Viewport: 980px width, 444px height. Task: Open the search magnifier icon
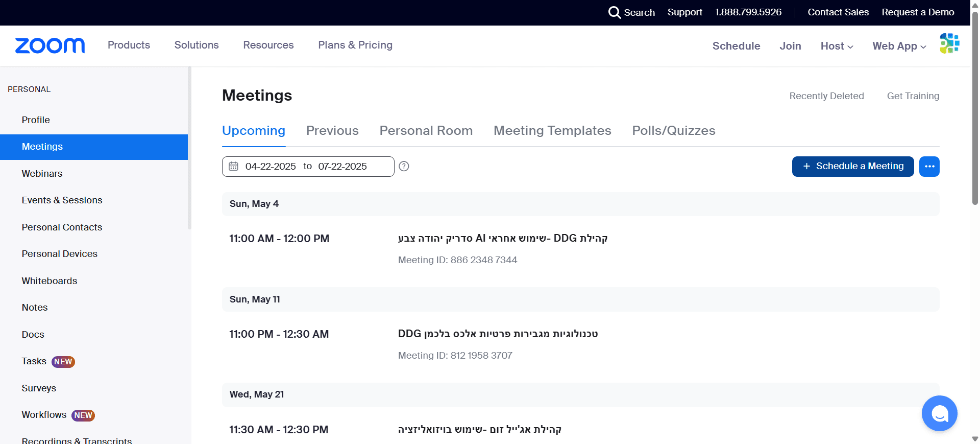(615, 12)
